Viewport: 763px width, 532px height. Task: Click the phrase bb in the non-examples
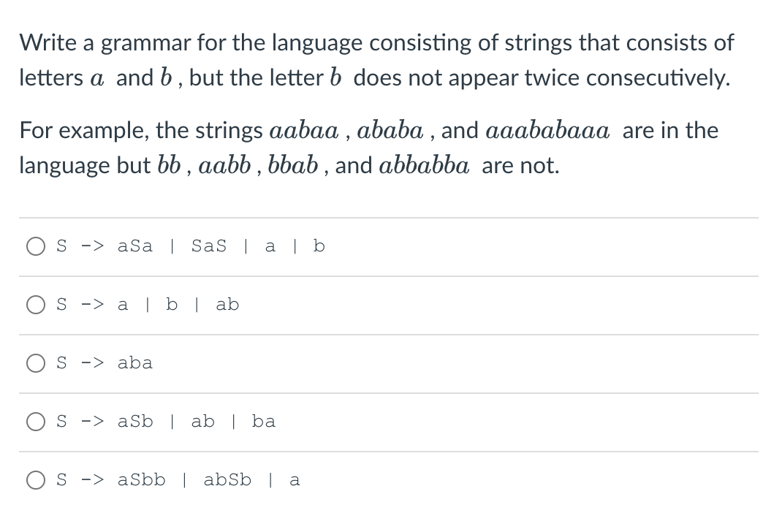click(x=167, y=165)
